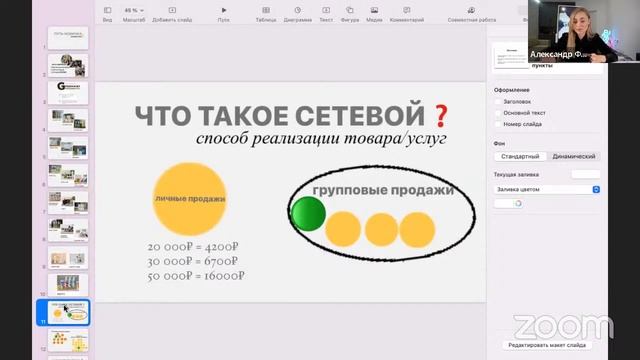The height and width of the screenshot is (360, 640).
Task: Open the color wheel picker under fill dropdown
Action: pos(518,203)
